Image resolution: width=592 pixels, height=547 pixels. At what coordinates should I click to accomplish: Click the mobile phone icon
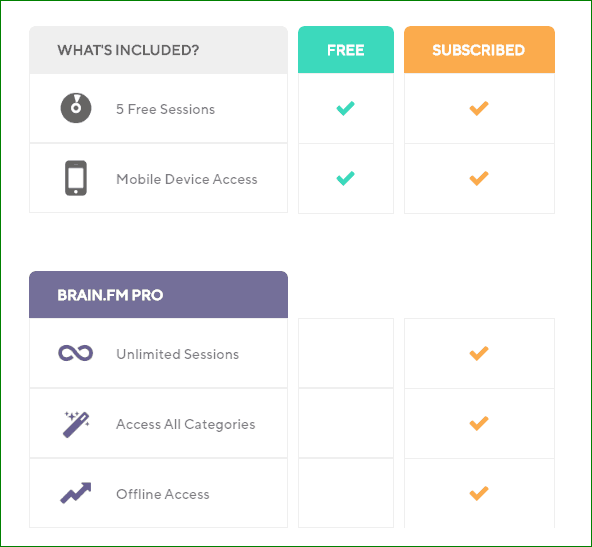pyautogui.click(x=76, y=178)
